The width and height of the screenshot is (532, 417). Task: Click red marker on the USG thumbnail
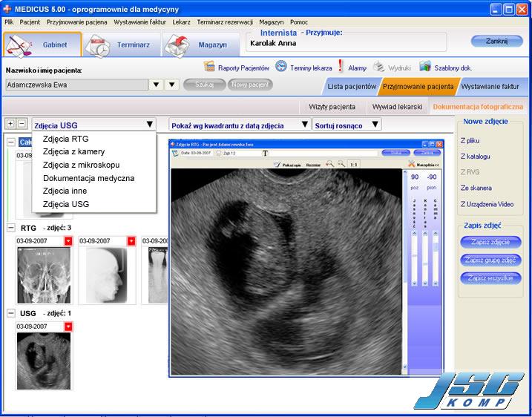coord(68,326)
